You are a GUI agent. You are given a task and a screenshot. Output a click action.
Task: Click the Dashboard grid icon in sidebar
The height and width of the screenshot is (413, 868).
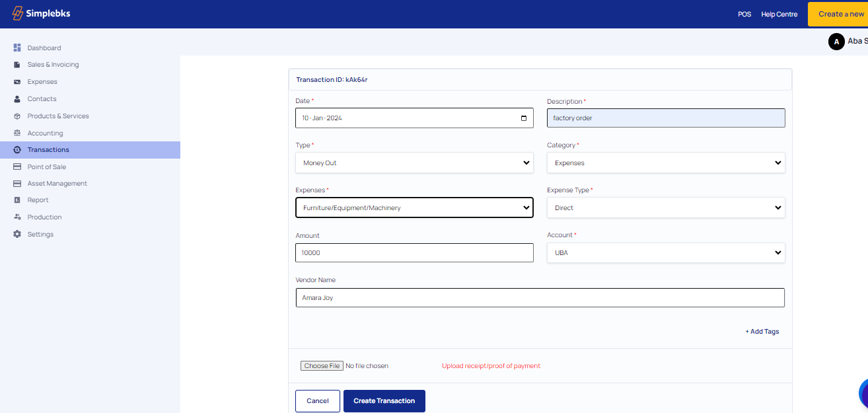pos(17,48)
